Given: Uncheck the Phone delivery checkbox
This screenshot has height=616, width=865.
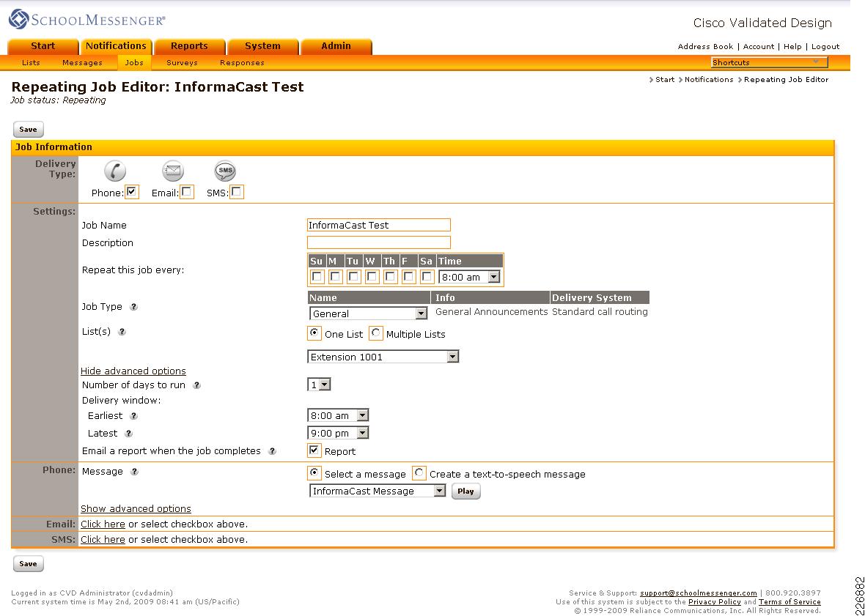Looking at the screenshot, I should point(132,192).
